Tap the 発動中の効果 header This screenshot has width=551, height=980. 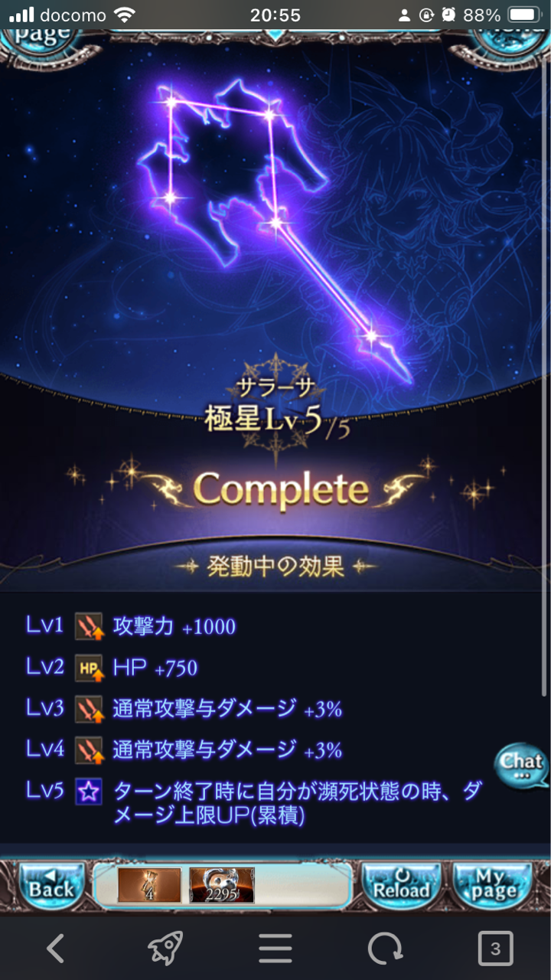275,567
